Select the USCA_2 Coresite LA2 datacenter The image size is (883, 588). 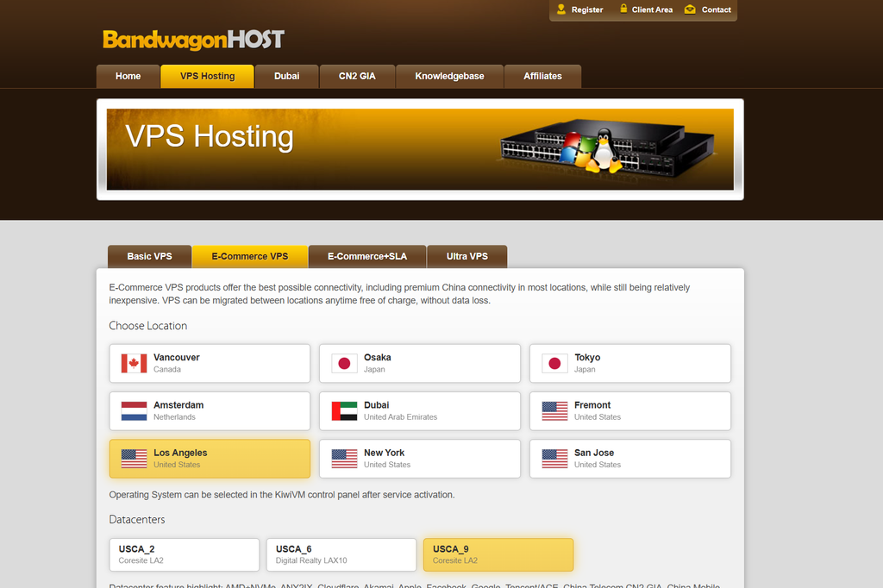185,554
